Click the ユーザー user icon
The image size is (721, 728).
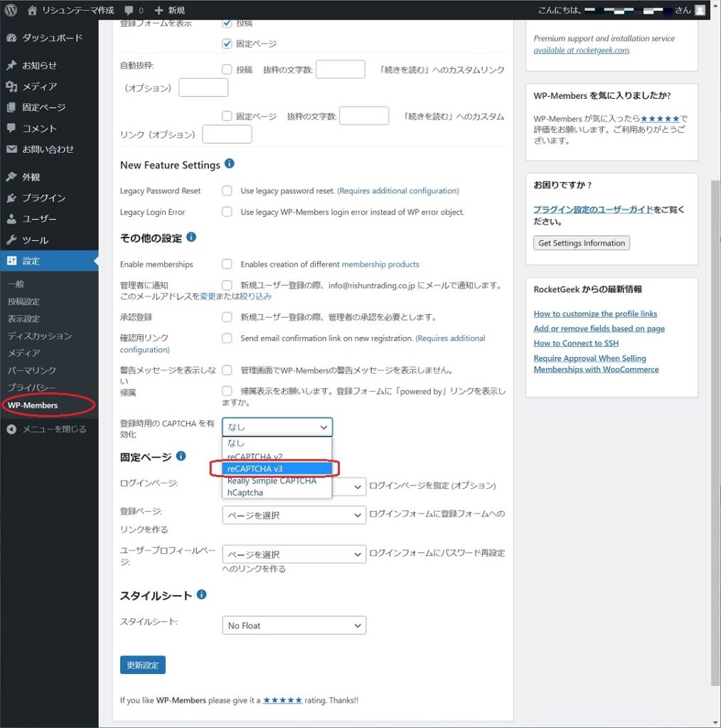tap(11, 219)
